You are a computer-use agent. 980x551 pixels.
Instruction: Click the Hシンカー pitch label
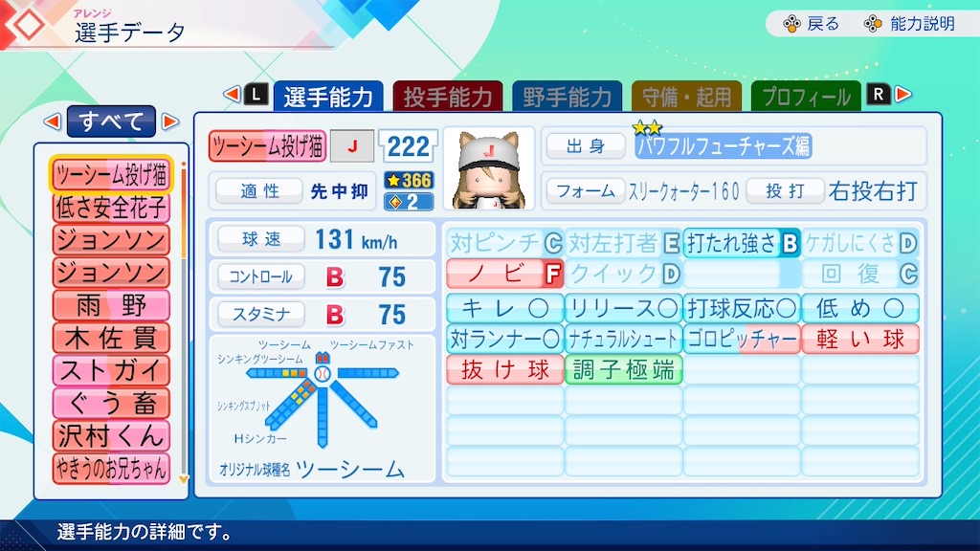pos(260,438)
